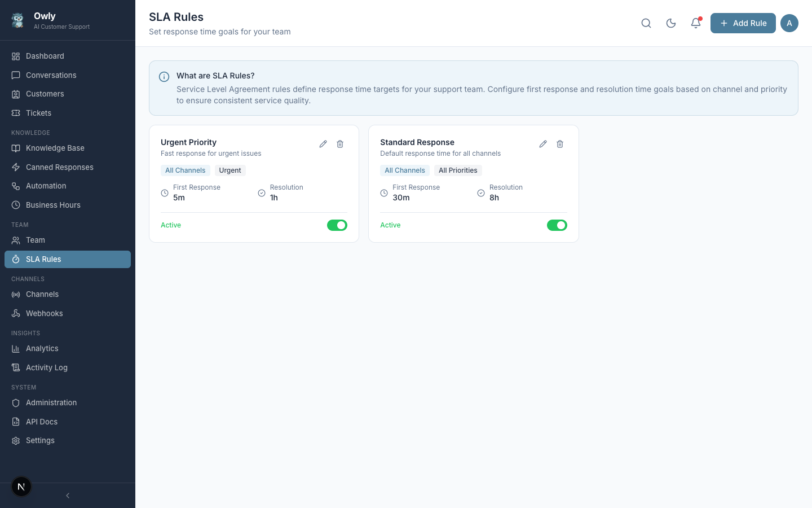Click the Automation workflow icon
Viewport: 812px width, 508px height.
pyautogui.click(x=16, y=186)
